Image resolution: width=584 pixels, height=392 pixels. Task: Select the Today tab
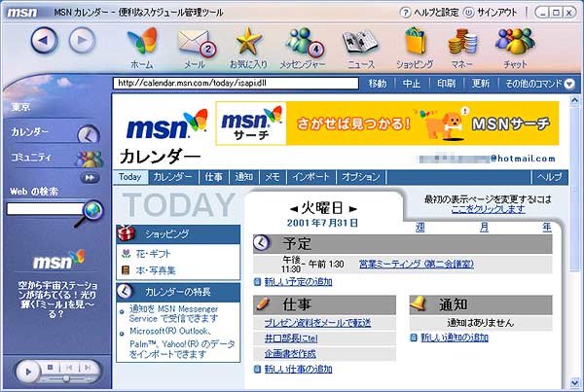pyautogui.click(x=130, y=177)
